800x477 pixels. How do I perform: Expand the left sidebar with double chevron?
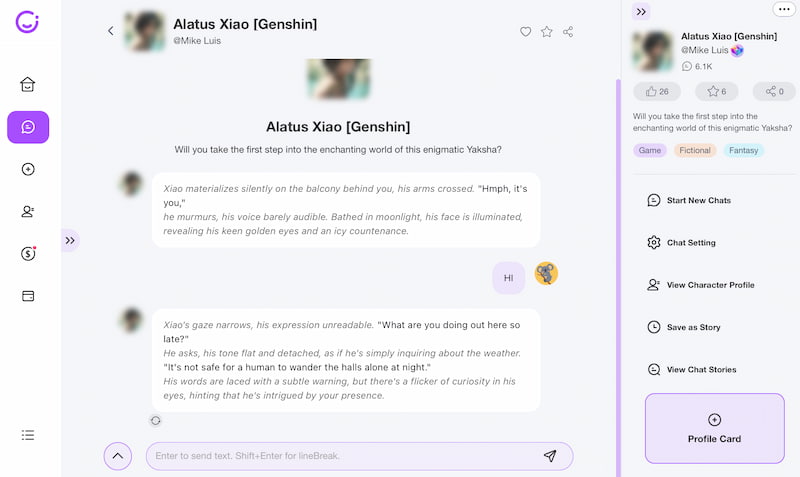click(70, 240)
